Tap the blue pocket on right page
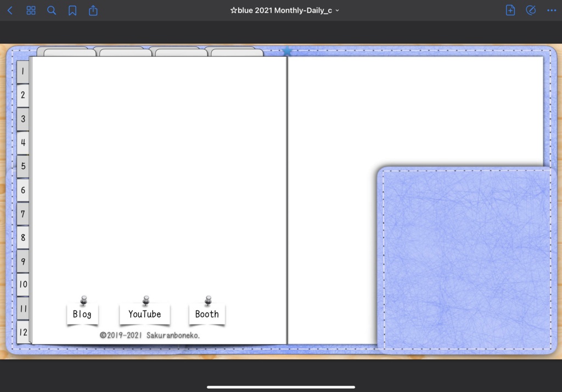This screenshot has width=562, height=392. point(467,259)
